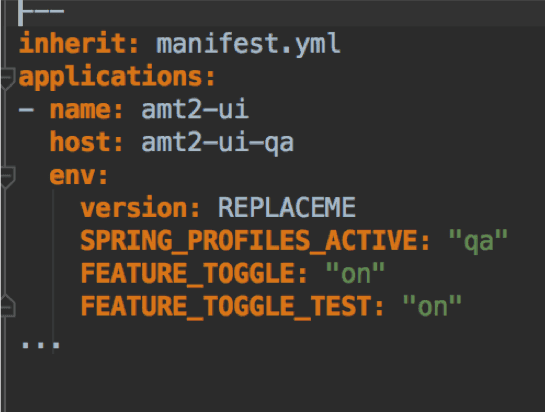The image size is (545, 412).
Task: Click the host key
Action: click(80, 142)
